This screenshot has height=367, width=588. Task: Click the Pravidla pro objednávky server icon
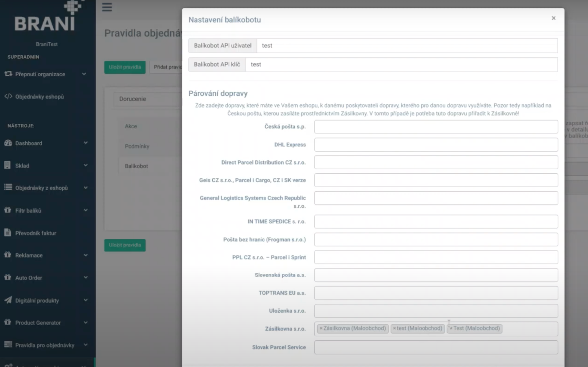tap(8, 345)
